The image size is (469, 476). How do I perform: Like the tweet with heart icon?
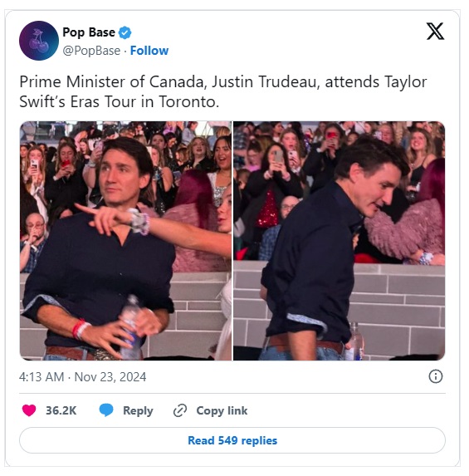[x=29, y=410]
